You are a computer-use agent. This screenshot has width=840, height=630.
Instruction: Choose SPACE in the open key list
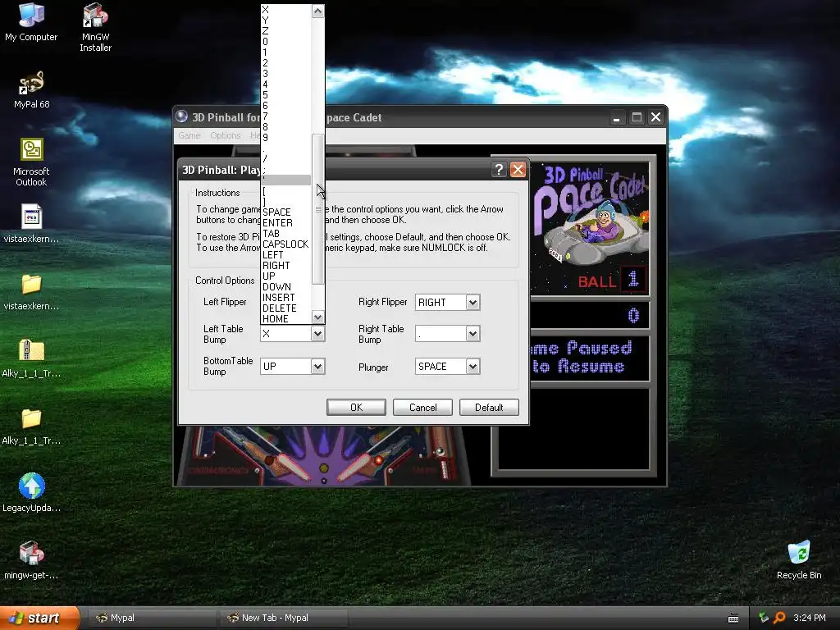pyautogui.click(x=286, y=212)
